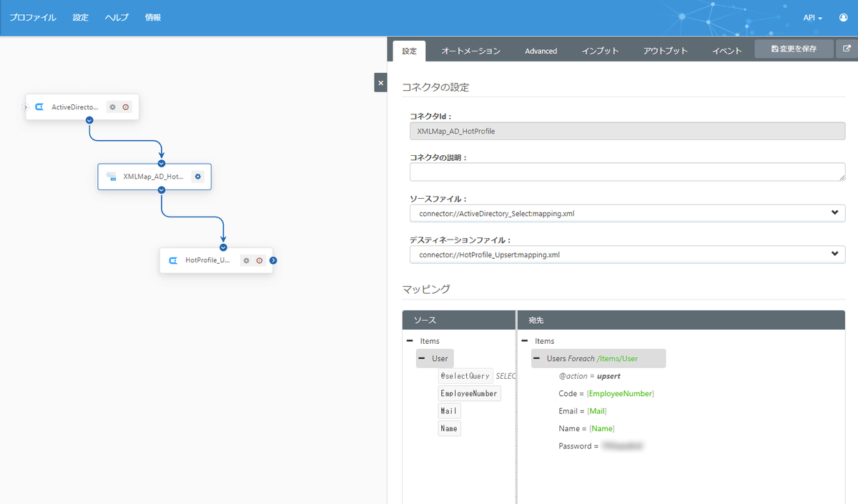Click the connector description text field
The image size is (858, 504).
pyautogui.click(x=627, y=172)
